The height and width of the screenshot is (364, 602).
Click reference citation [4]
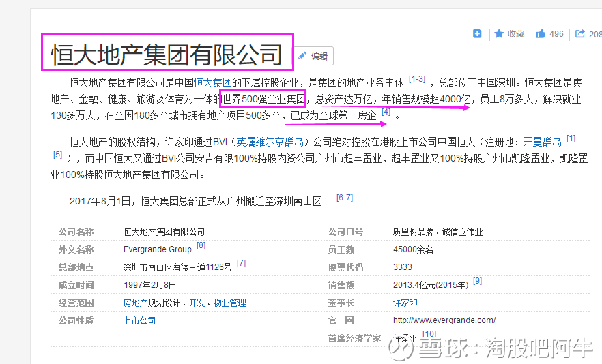coord(386,112)
